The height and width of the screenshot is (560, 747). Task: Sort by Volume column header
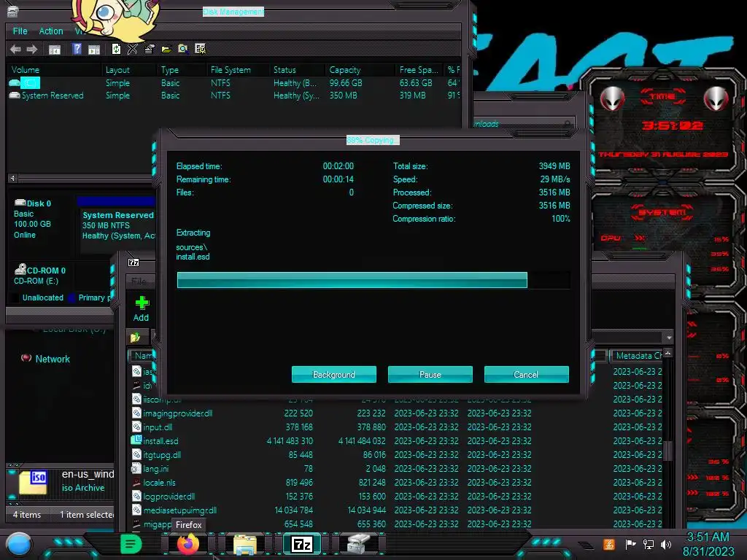tap(54, 70)
